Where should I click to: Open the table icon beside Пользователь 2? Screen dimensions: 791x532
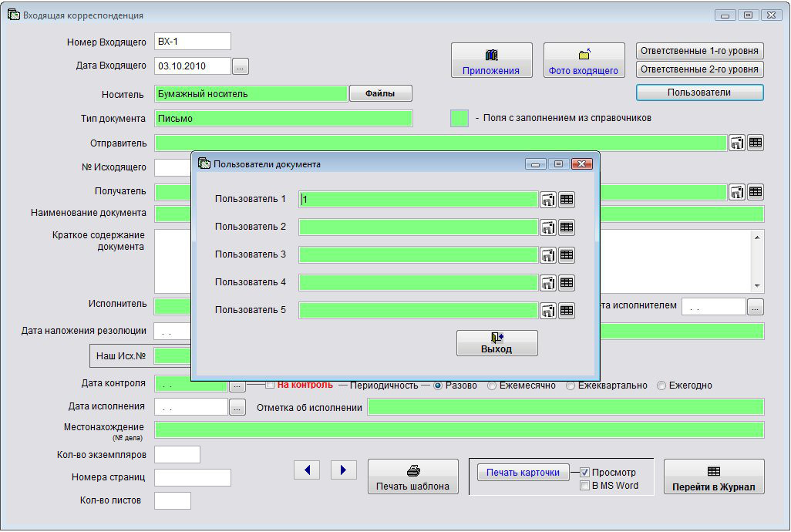[x=567, y=227]
